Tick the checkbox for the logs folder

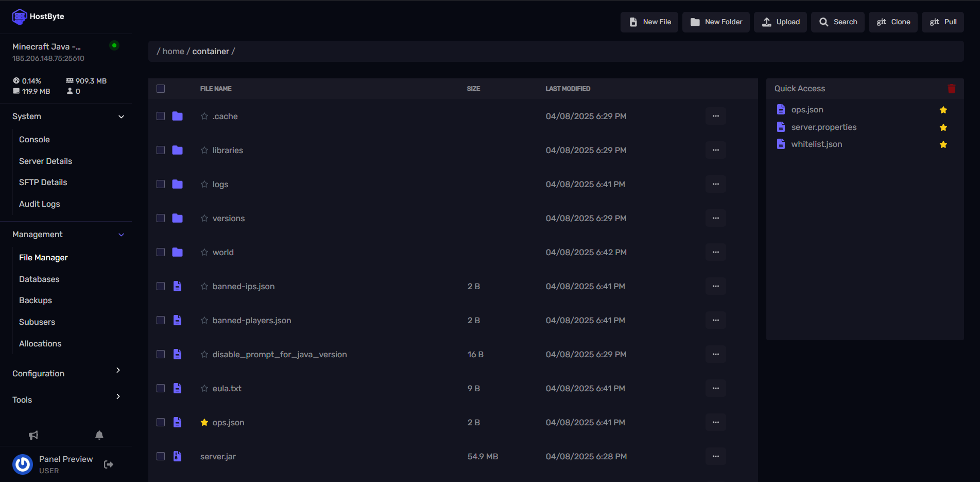pos(161,184)
